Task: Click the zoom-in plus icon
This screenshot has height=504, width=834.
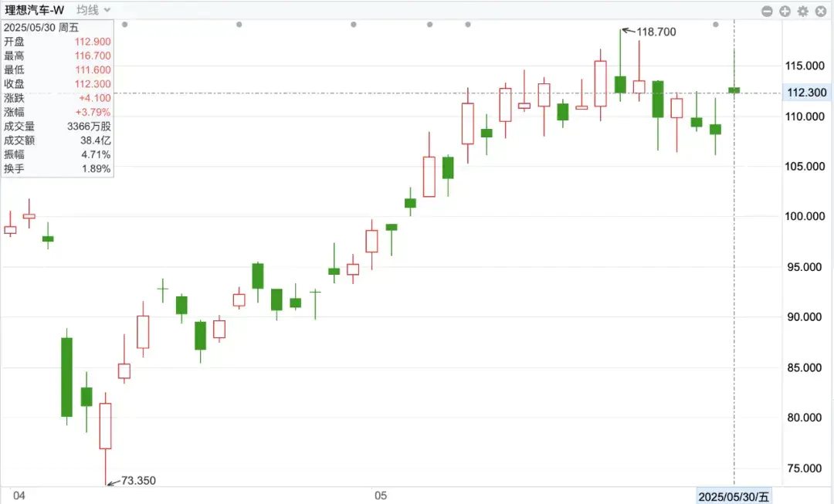Action: (x=785, y=11)
